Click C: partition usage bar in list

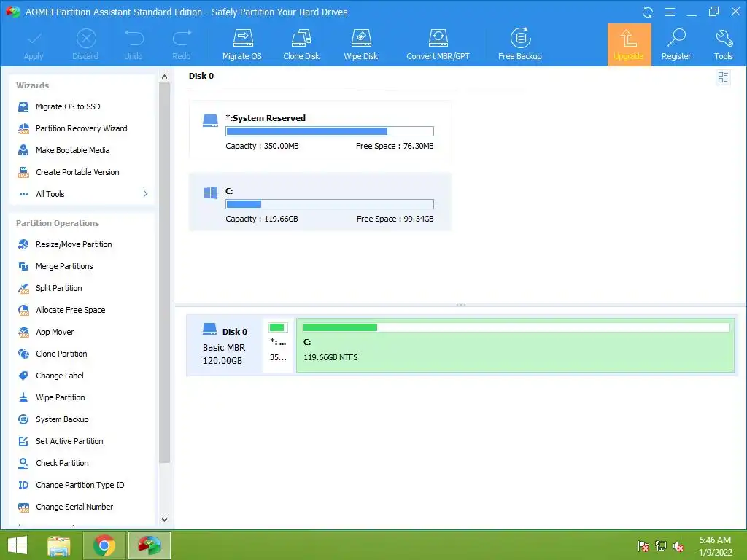pos(330,204)
